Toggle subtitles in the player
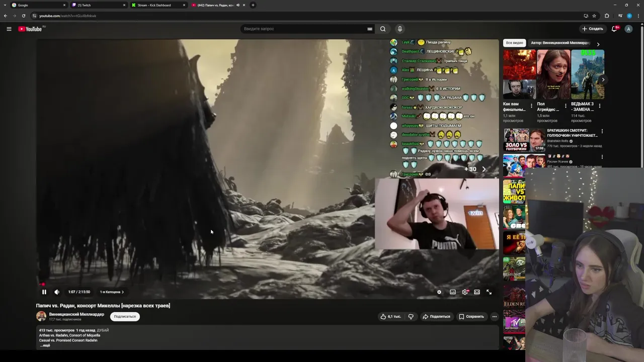Image resolution: width=644 pixels, height=362 pixels. (x=453, y=292)
